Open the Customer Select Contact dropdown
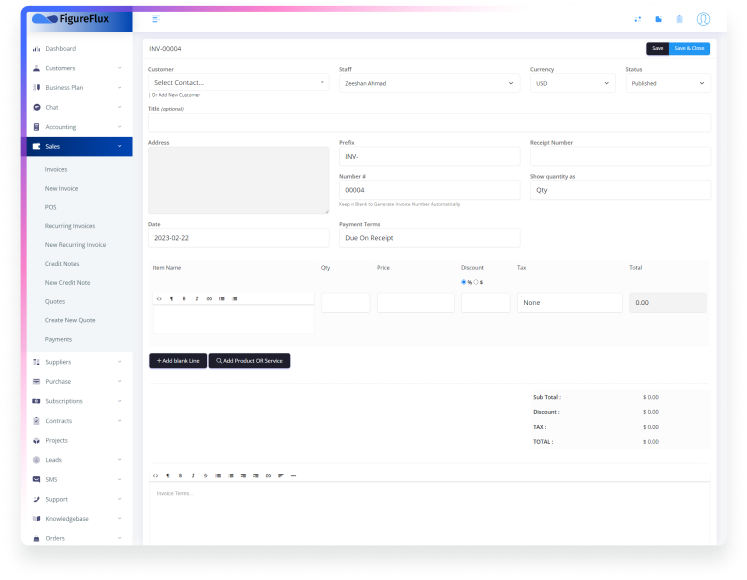This screenshot has height=580, width=747. coord(238,82)
